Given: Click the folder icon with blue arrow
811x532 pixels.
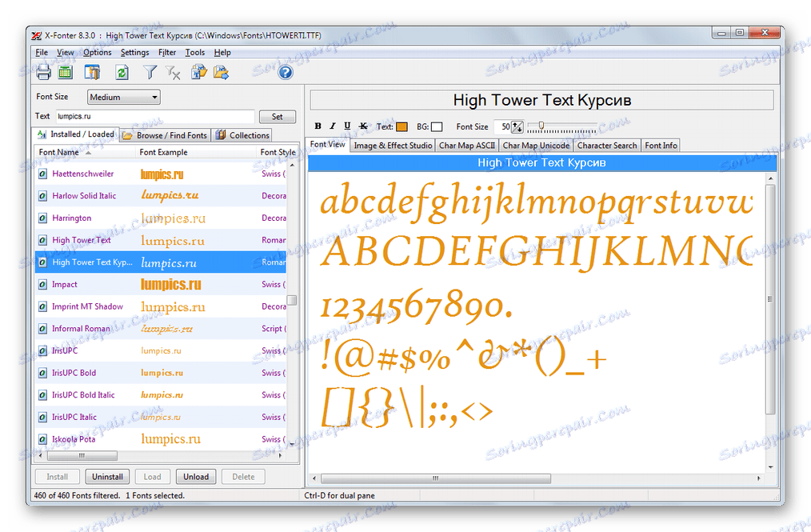Looking at the screenshot, I should (221, 72).
